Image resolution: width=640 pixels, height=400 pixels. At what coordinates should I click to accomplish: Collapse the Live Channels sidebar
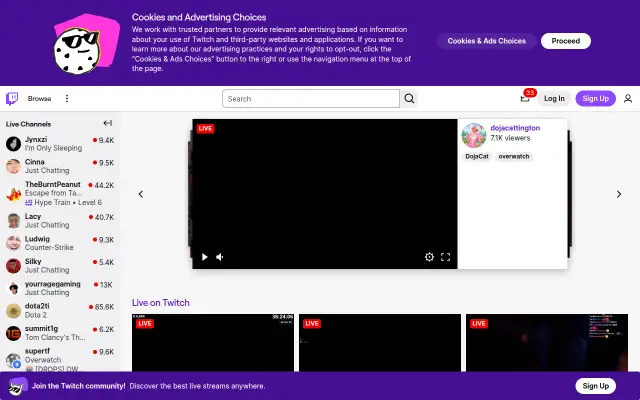(108, 123)
